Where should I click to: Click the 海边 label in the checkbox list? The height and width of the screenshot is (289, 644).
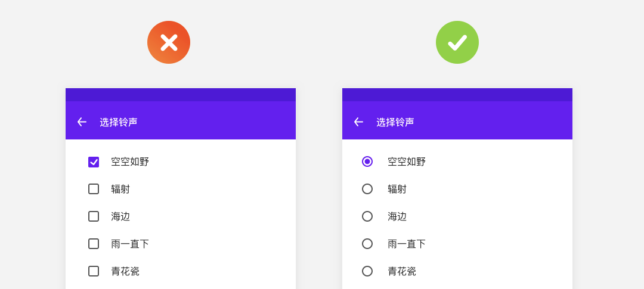click(x=120, y=216)
